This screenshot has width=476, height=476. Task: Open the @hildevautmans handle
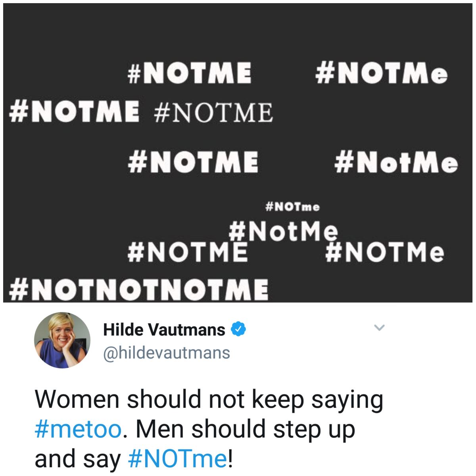click(x=167, y=353)
